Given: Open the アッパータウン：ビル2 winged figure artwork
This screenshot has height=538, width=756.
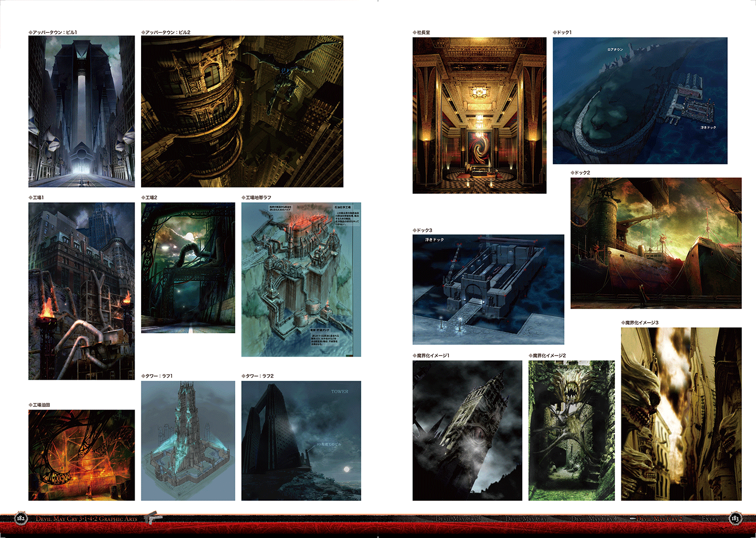Looking at the screenshot, I should click(242, 111).
